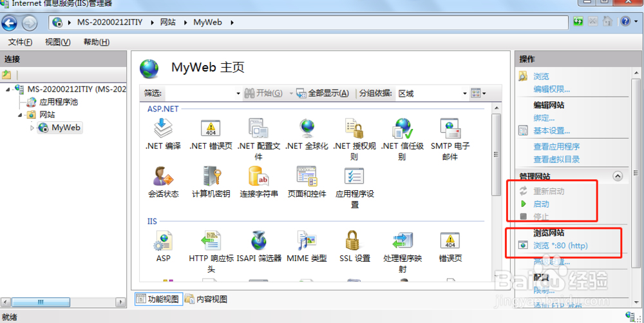Viewport: 644px width, 323px height.
Task: Open the .NET 授权规则 feature
Action: coord(354,139)
